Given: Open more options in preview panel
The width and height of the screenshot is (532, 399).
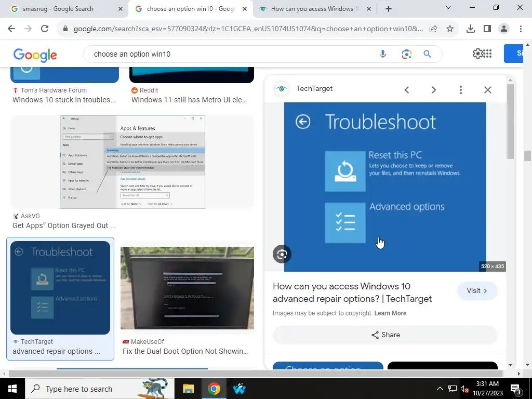Looking at the screenshot, I should pos(460,90).
